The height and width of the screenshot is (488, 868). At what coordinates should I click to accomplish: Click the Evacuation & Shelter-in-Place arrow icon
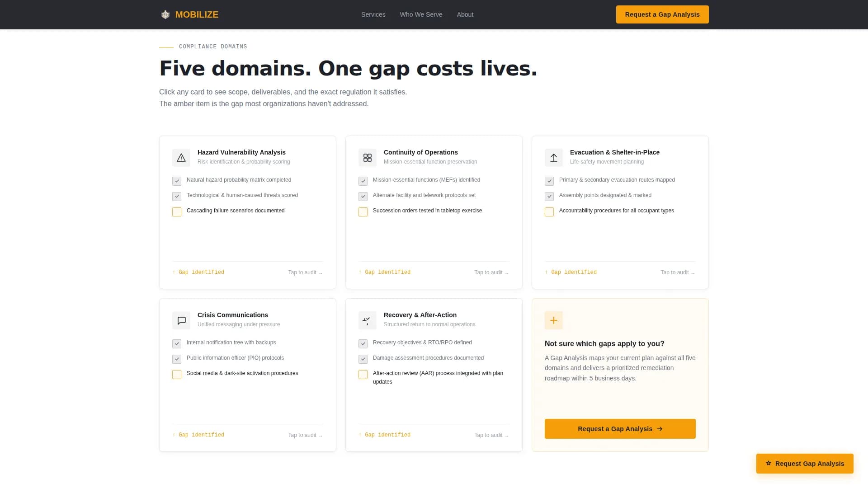(554, 158)
